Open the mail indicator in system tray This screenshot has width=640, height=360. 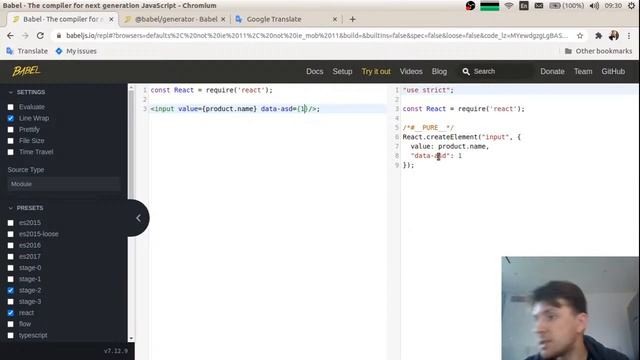[x=539, y=6]
